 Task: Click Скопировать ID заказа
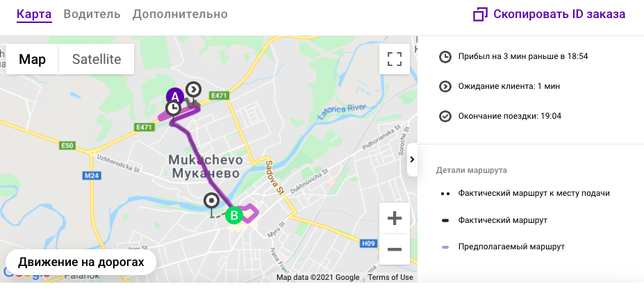pos(559,14)
